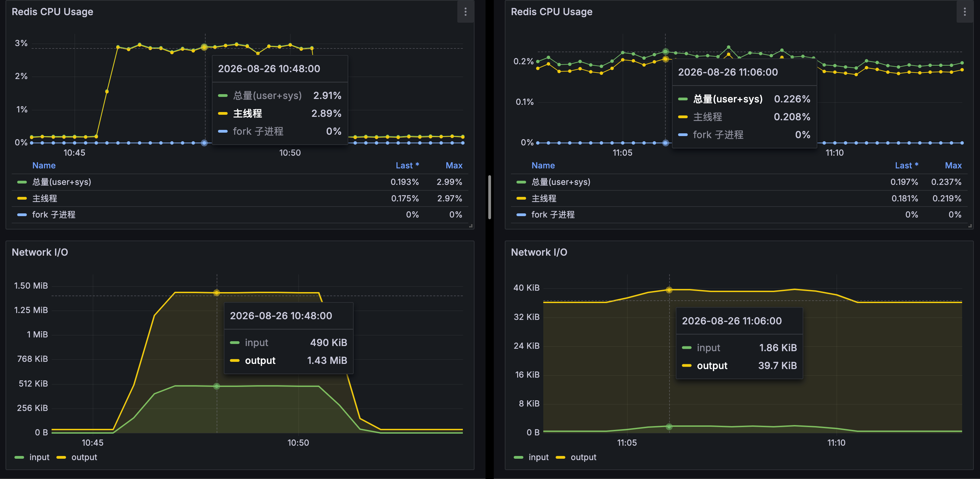Click green 总量(user+sys) legend swatch in left panel
Viewport: 980px width, 479px height.
[x=22, y=182]
